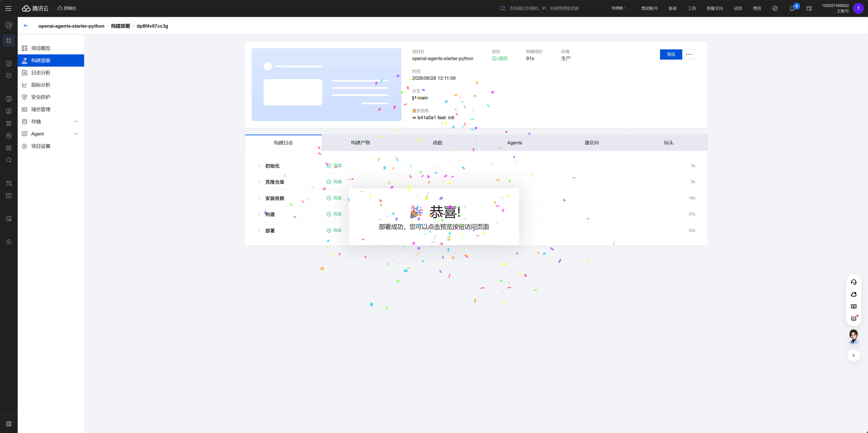Click the EdgeOne shield logo in the left rail
Viewport: 868px width, 433px height.
[x=9, y=26]
